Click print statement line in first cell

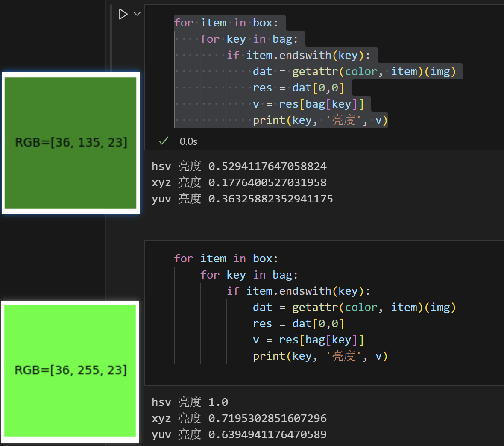(x=320, y=120)
